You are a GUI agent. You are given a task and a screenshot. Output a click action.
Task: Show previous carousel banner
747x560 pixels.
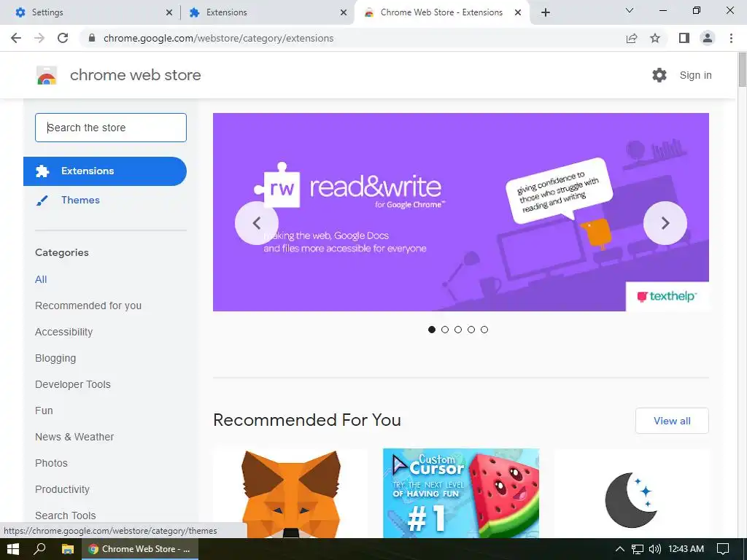(x=257, y=223)
